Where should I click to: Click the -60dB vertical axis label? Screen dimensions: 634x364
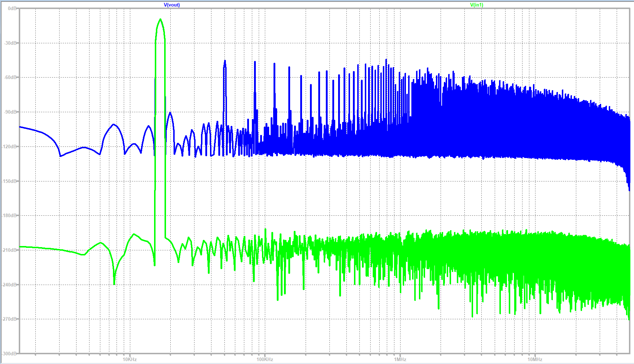[x=10, y=77]
